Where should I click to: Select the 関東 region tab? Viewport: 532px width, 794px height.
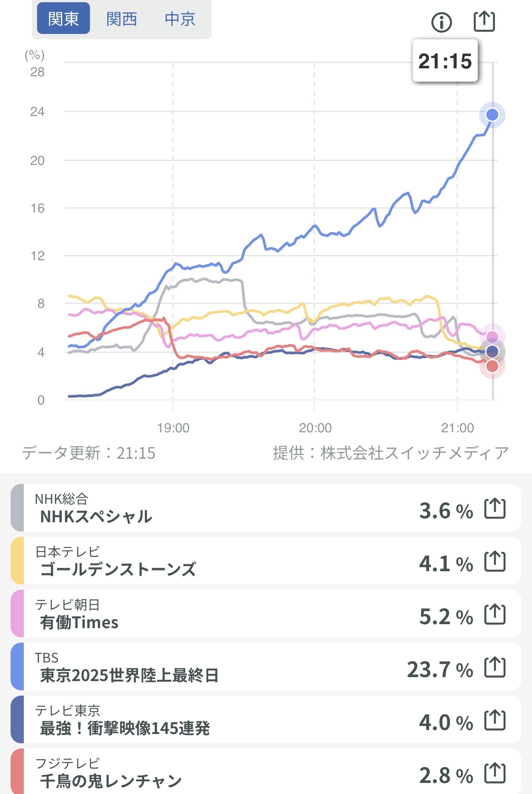tap(63, 19)
